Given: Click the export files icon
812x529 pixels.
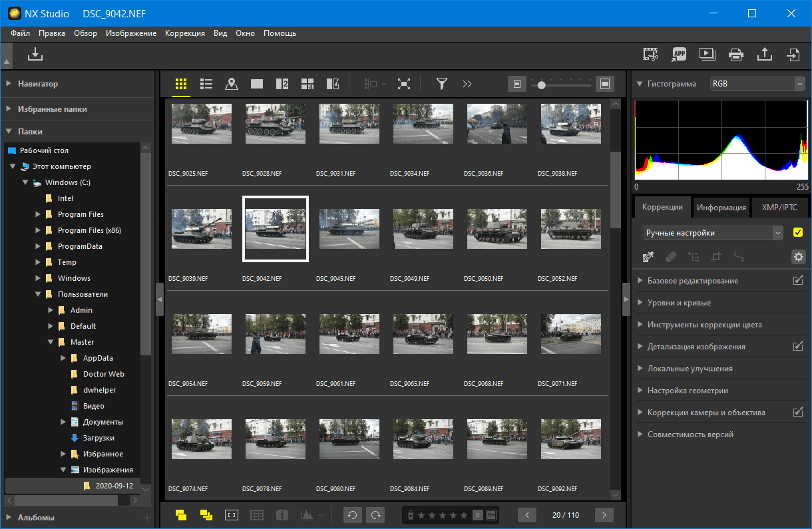Looking at the screenshot, I should 793,55.
